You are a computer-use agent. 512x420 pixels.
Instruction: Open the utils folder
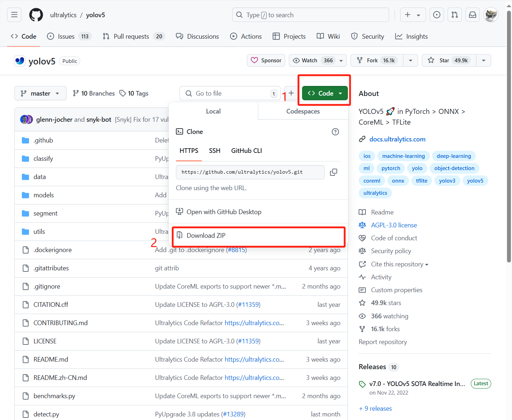pyautogui.click(x=39, y=232)
